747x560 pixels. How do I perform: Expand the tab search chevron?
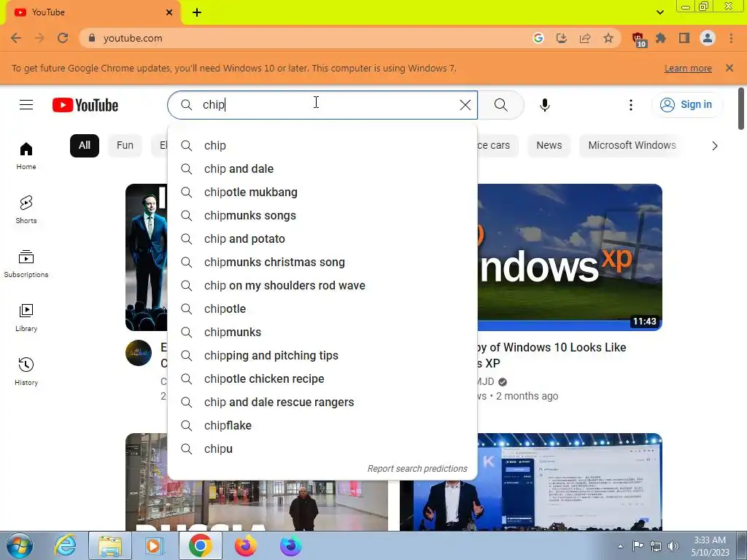[659, 12]
